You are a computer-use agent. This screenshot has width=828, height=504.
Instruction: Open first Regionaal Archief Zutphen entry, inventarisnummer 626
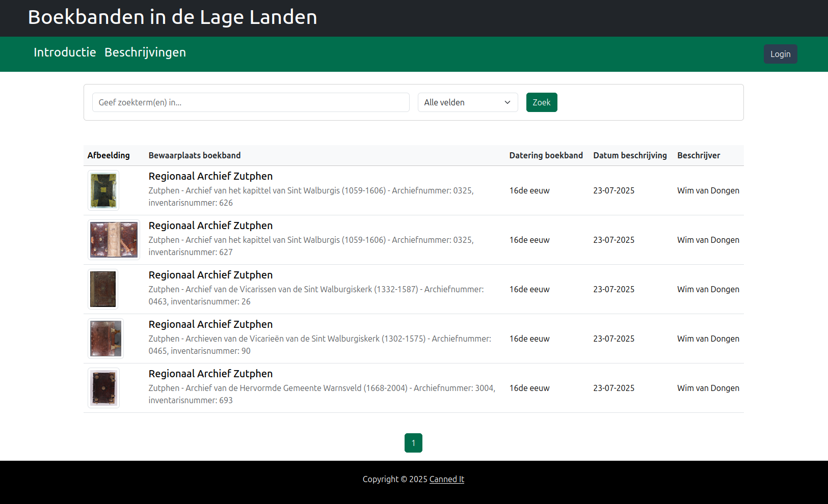210,176
